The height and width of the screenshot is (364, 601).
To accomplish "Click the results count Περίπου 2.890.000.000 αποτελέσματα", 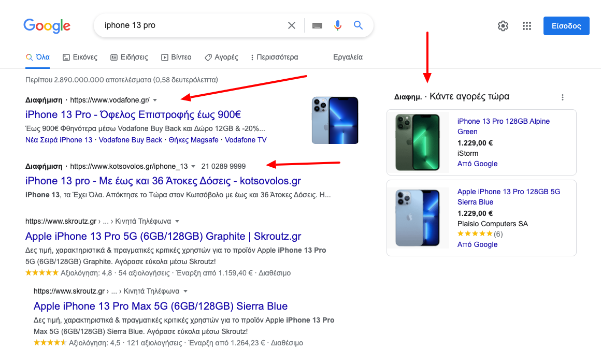I will pos(122,80).
